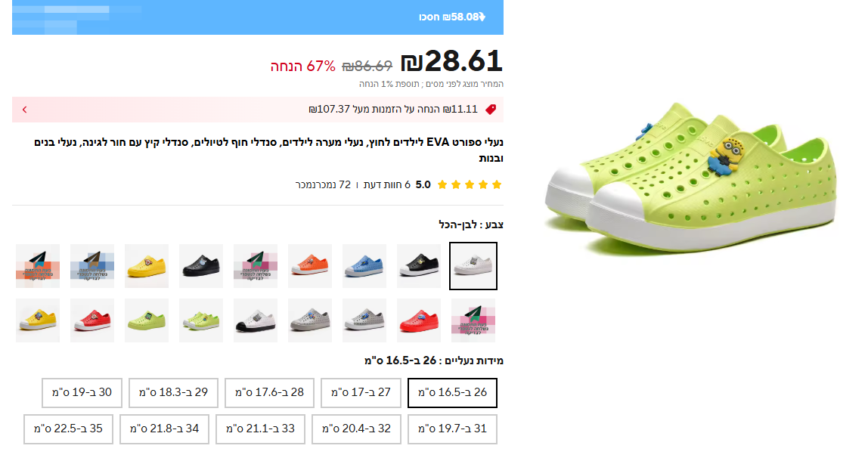Click the large green shoe product image

pyautogui.click(x=692, y=177)
